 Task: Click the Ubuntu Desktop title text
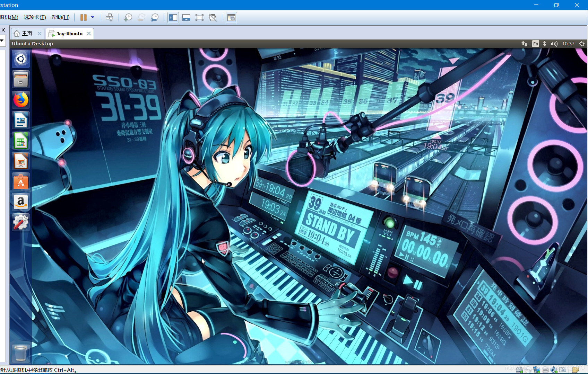click(32, 44)
